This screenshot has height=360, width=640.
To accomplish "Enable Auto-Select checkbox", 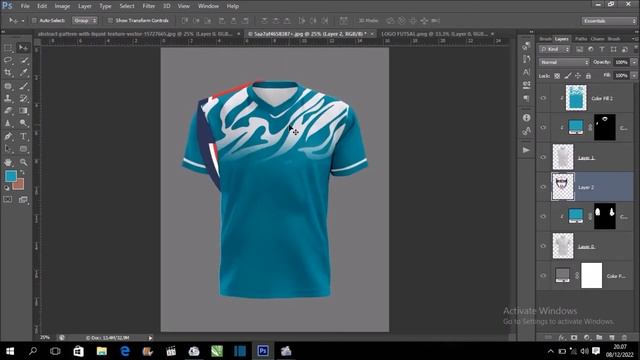I will [34, 20].
